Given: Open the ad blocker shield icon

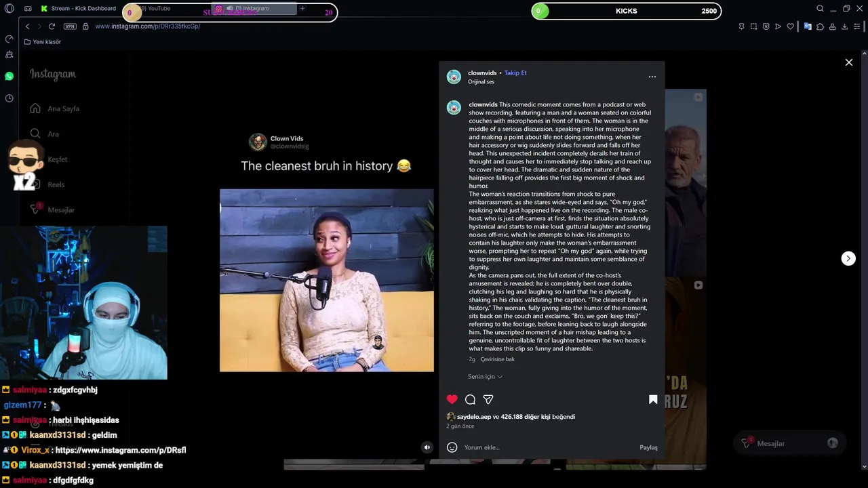Looking at the screenshot, I should click(x=766, y=26).
